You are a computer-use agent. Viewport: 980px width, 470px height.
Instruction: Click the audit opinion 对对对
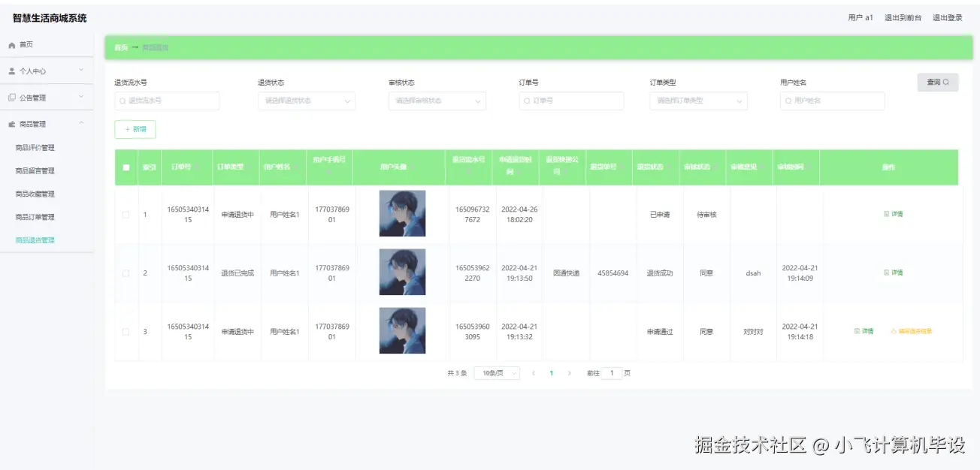pos(753,332)
